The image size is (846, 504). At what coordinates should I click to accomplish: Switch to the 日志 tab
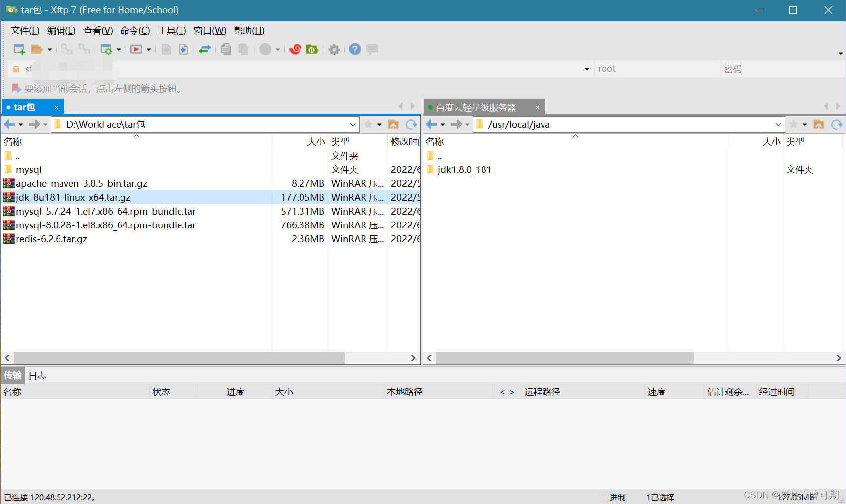(37, 376)
